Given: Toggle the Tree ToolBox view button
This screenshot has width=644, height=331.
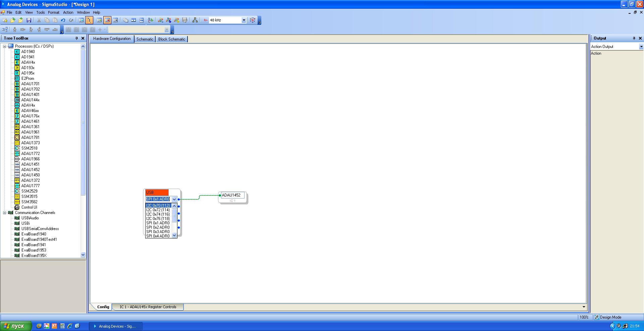Looking at the screenshot, I should click(81, 20).
